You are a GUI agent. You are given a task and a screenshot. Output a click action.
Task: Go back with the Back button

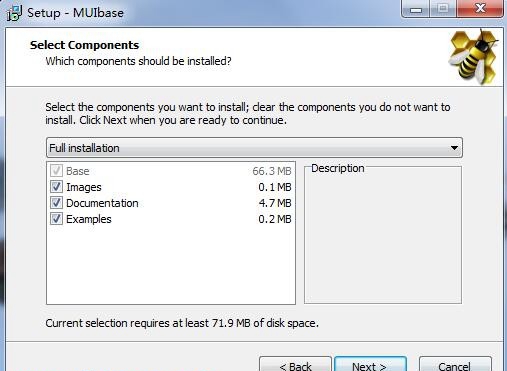click(295, 364)
